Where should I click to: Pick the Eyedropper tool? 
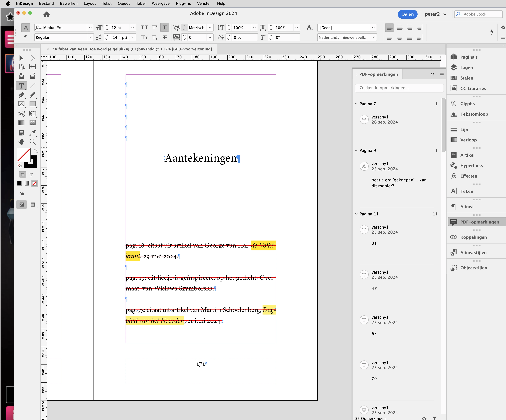click(33, 133)
